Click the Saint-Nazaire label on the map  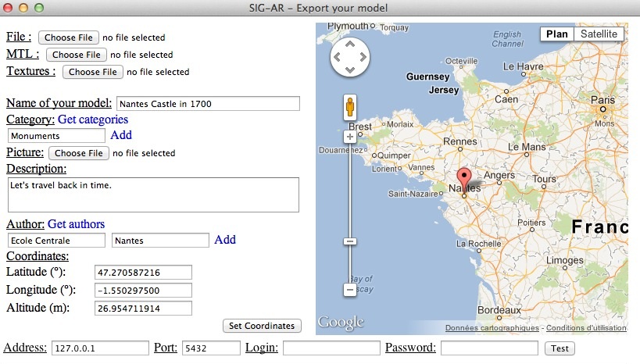point(413,194)
